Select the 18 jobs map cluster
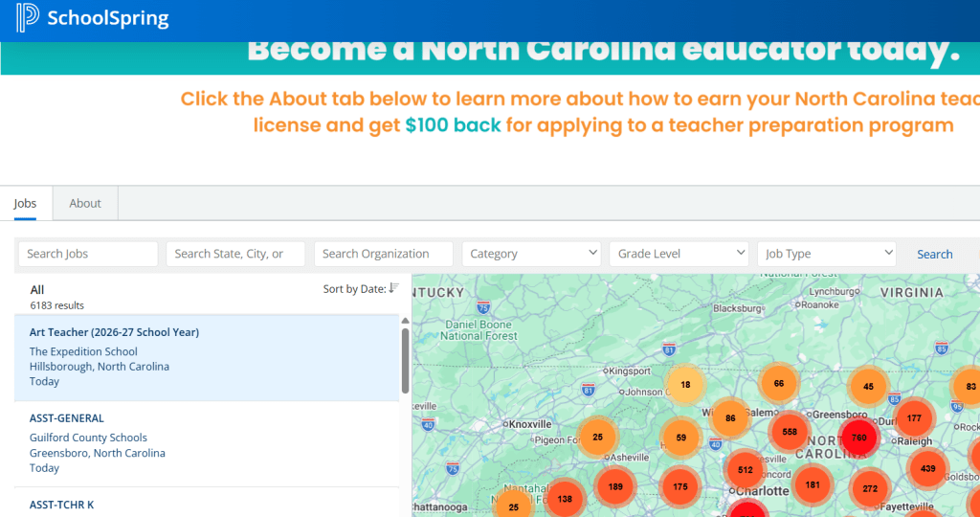 pyautogui.click(x=685, y=385)
